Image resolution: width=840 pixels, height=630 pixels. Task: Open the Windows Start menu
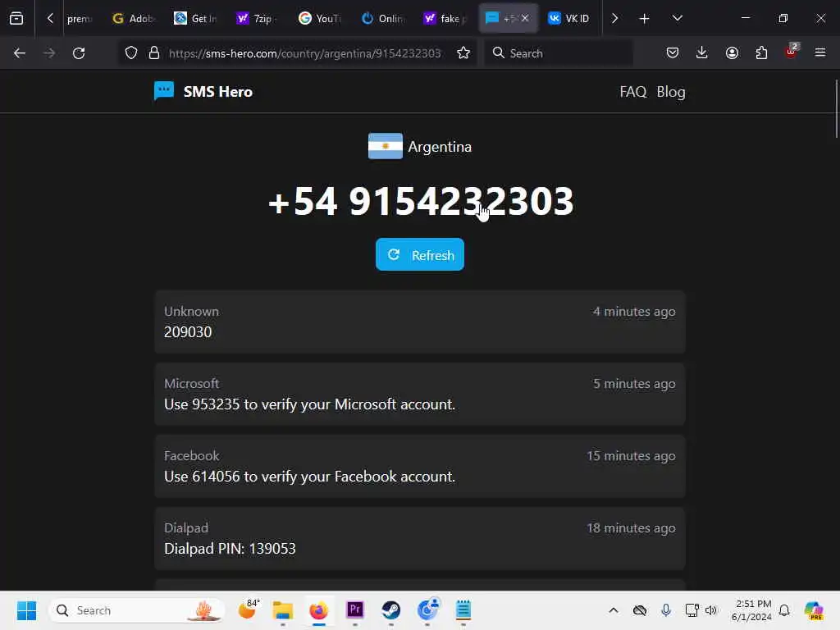tap(26, 610)
